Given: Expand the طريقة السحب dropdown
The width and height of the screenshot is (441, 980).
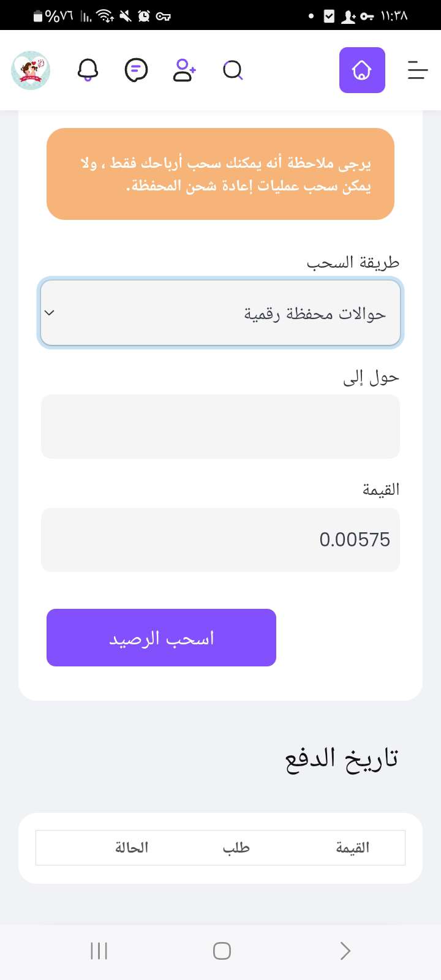Looking at the screenshot, I should [221, 313].
